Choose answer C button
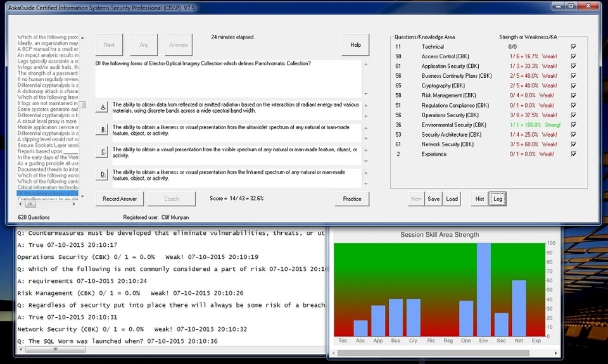The height and width of the screenshot is (364, 608). pyautogui.click(x=102, y=152)
